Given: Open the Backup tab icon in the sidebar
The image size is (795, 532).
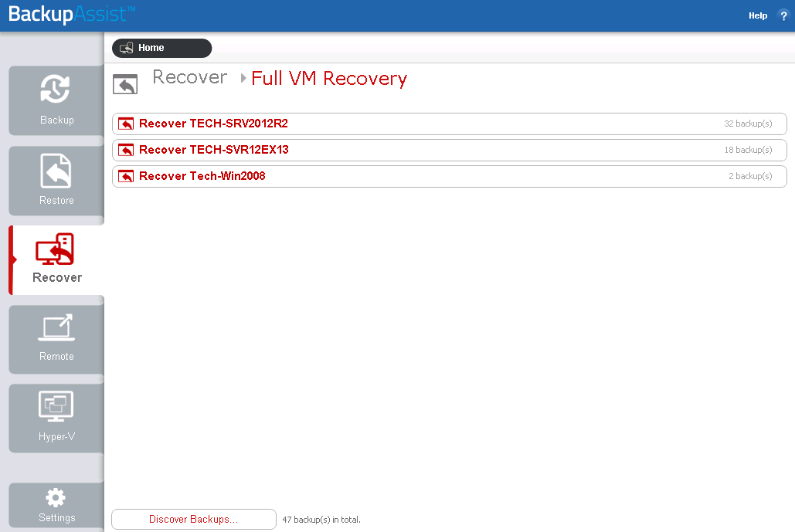Looking at the screenshot, I should point(56,89).
